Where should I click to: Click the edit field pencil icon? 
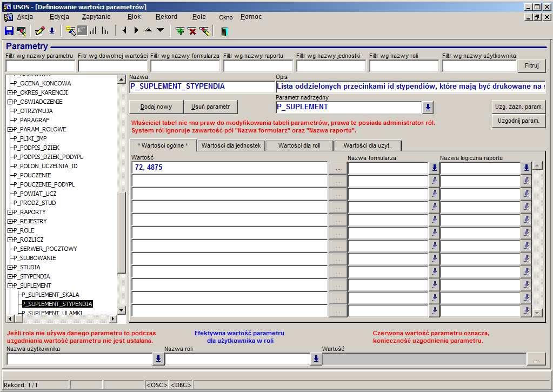(40, 31)
